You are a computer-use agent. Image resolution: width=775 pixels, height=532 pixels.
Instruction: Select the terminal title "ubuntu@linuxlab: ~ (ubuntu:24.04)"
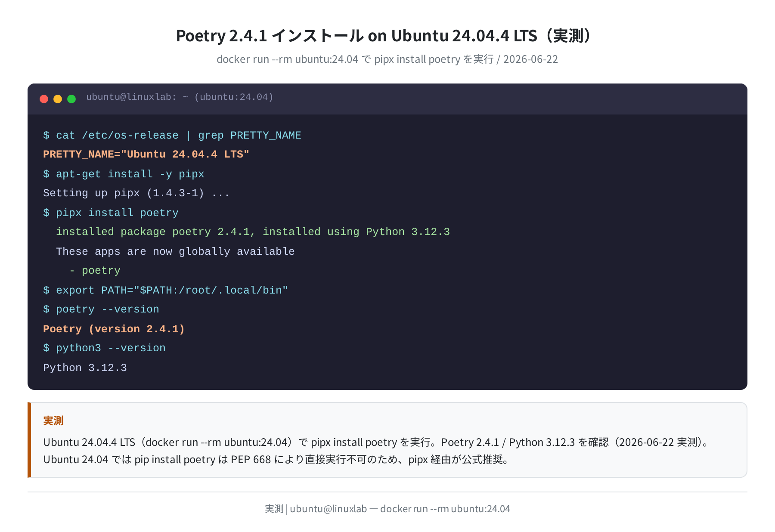click(180, 97)
